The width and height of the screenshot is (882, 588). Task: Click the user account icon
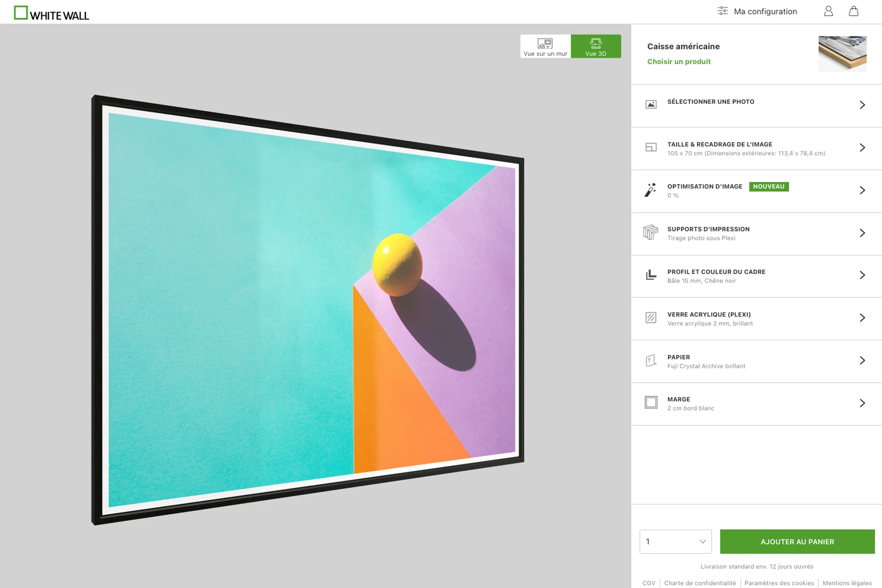coord(828,11)
